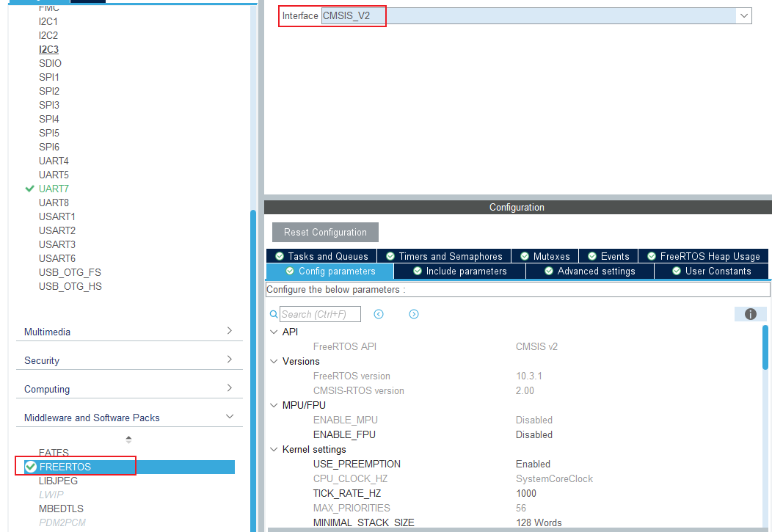Open the parameter info icon
Image resolution: width=772 pixels, height=532 pixels.
[x=750, y=314]
